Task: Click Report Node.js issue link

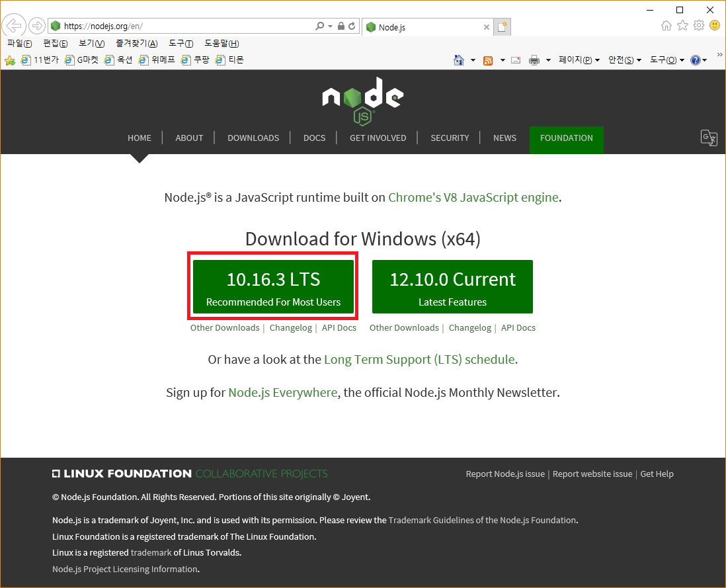Action: pyautogui.click(x=505, y=474)
